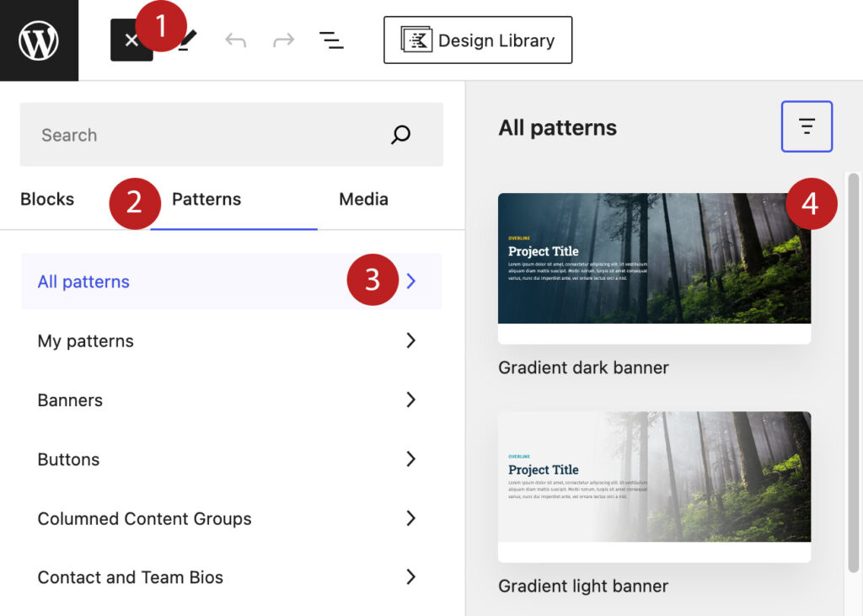
Task: Switch to the Patterns tab
Action: click(206, 200)
